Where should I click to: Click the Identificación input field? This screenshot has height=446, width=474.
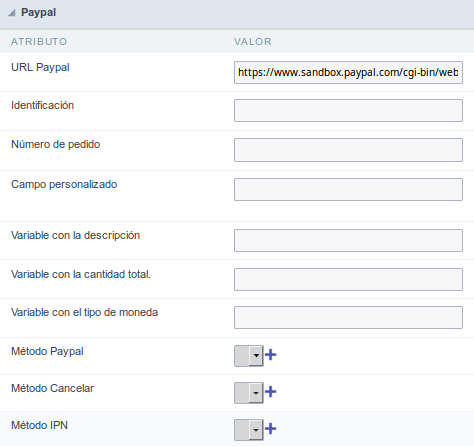coord(348,110)
